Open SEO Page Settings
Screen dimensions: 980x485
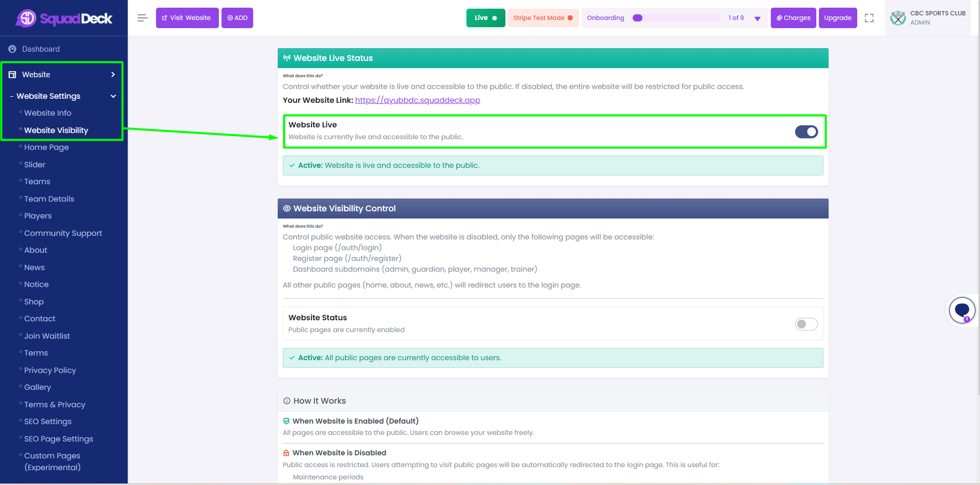[x=59, y=439]
